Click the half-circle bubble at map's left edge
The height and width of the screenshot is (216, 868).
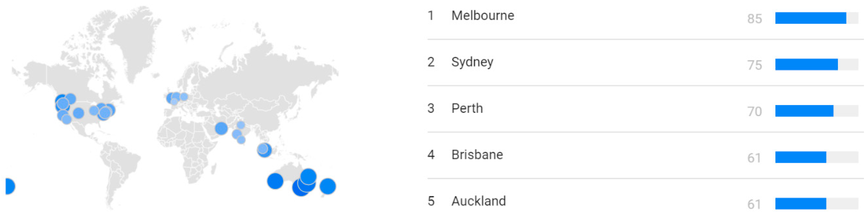click(x=10, y=186)
